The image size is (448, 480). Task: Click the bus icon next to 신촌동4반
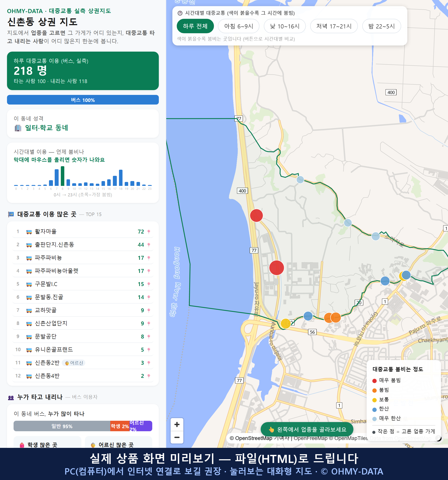tap(29, 376)
